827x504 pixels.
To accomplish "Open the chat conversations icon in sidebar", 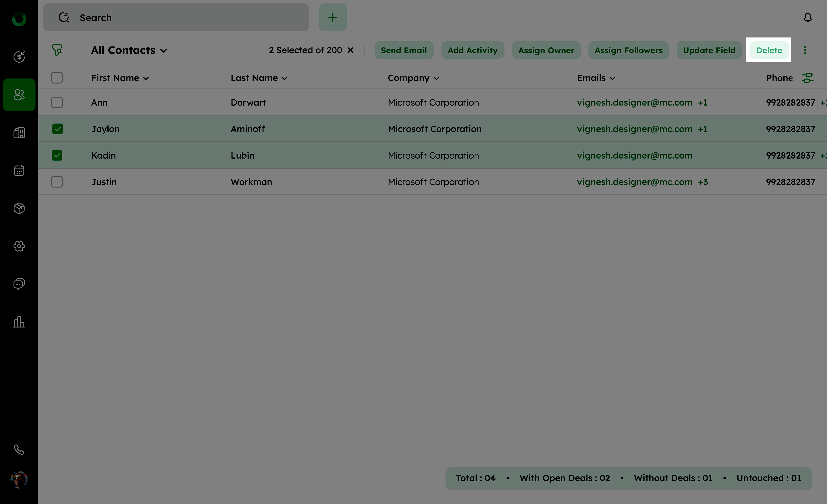I will [19, 284].
